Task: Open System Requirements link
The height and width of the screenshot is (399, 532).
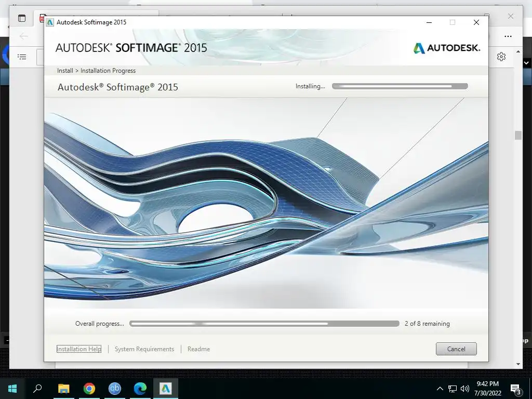Action: click(144, 349)
